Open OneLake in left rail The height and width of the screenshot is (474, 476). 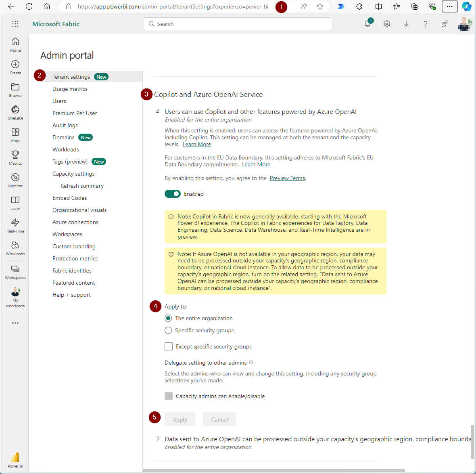coord(15,113)
